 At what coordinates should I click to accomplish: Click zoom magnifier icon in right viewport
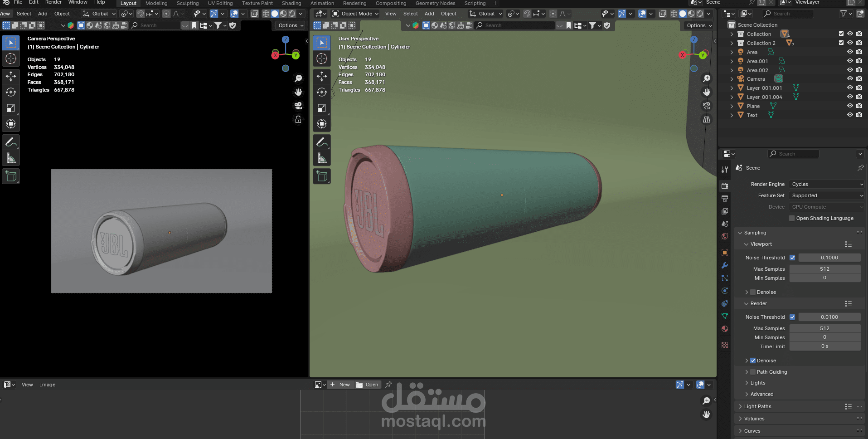click(707, 78)
